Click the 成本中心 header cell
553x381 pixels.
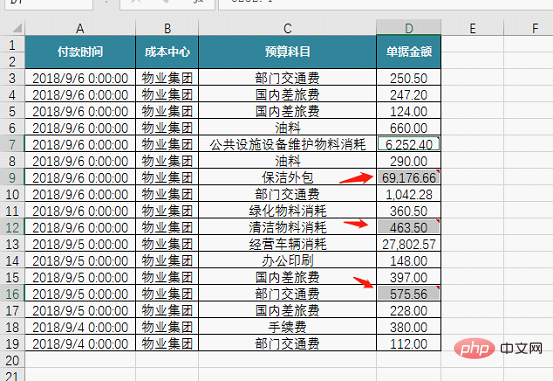(x=167, y=52)
